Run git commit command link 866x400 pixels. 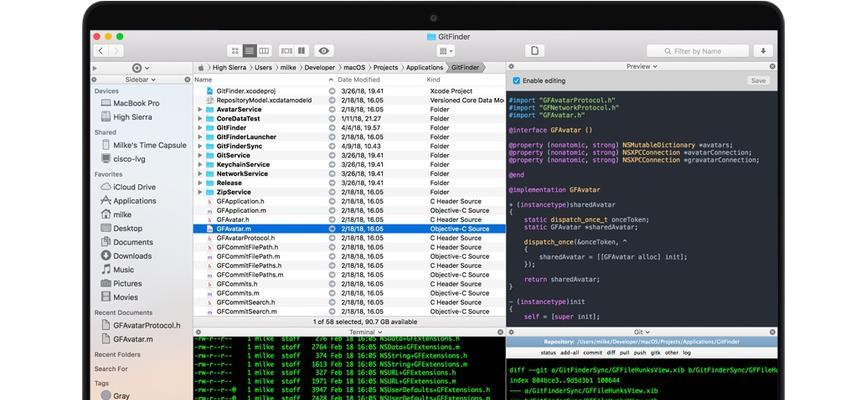click(x=593, y=352)
